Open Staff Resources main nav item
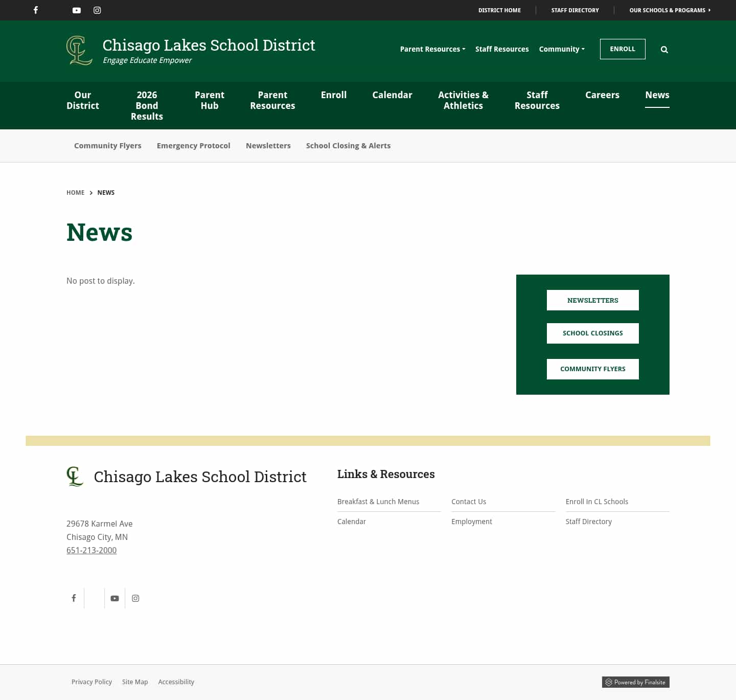 click(537, 100)
